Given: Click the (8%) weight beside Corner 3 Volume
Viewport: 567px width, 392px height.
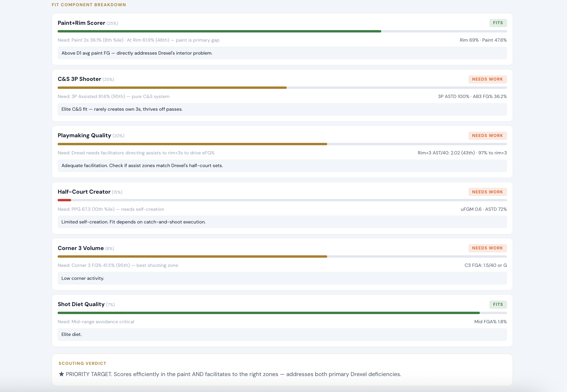Looking at the screenshot, I should [x=110, y=249].
